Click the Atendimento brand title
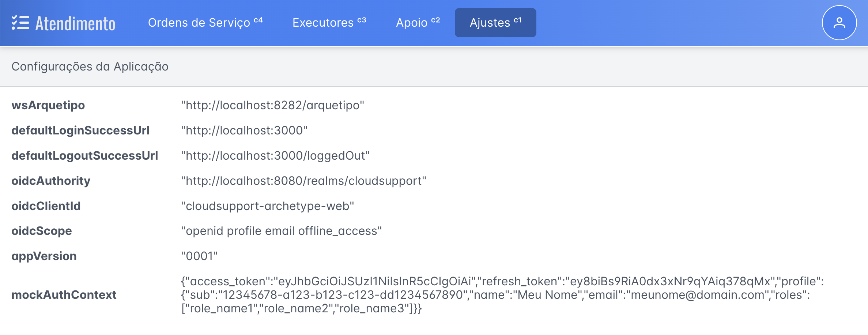 tap(75, 24)
